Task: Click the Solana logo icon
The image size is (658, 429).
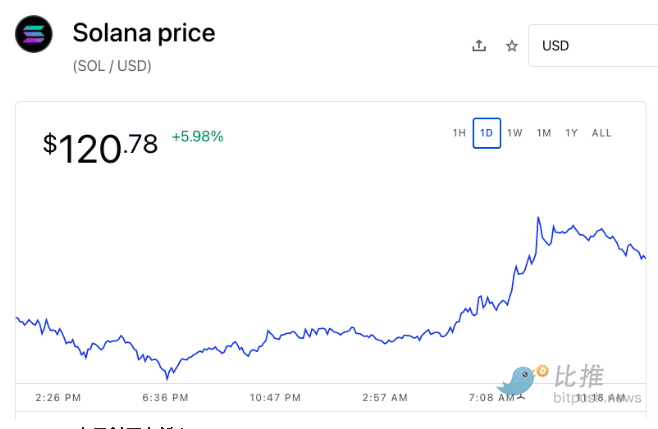Action: [34, 35]
